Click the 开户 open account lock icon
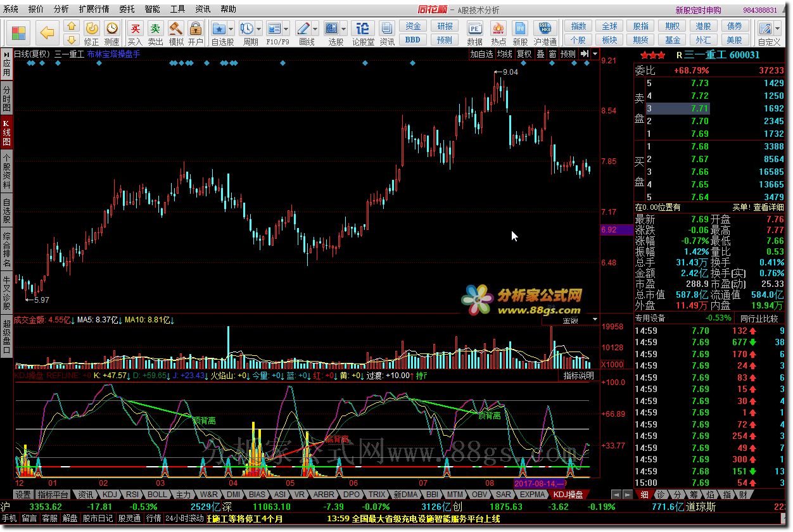The width and height of the screenshot is (793, 532). click(196, 33)
